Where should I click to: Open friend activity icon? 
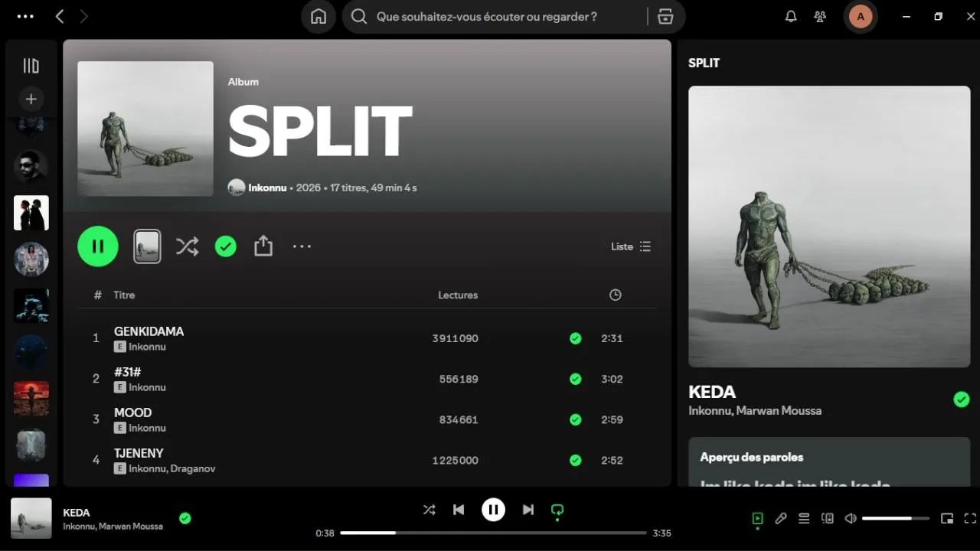(820, 17)
